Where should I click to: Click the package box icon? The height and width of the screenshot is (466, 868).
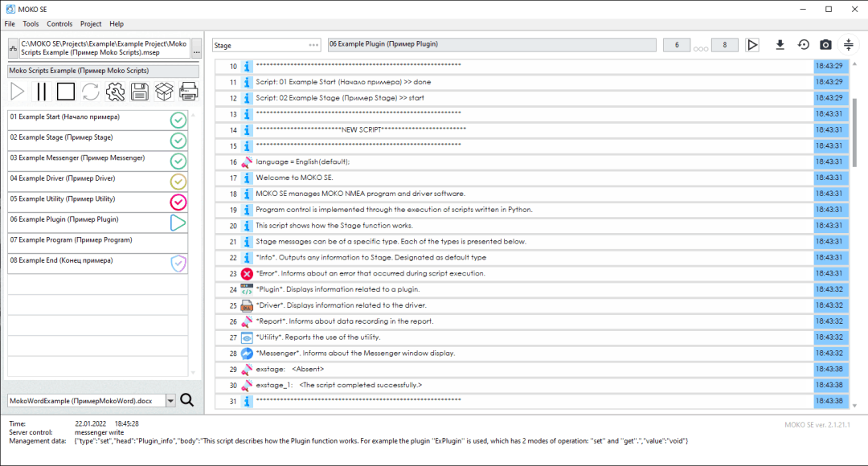point(164,92)
